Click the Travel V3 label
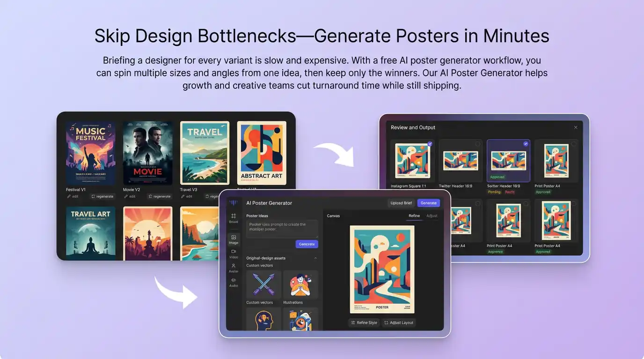The image size is (644, 359). pyautogui.click(x=189, y=190)
